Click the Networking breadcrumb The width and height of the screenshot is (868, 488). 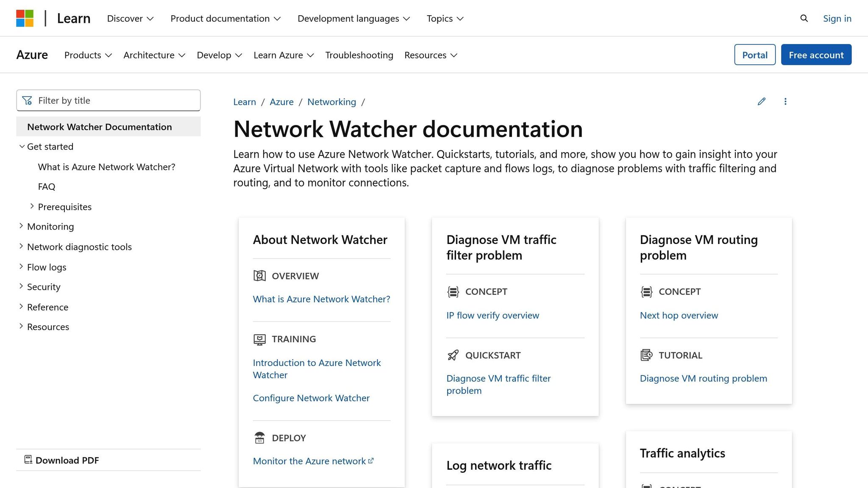tap(331, 102)
